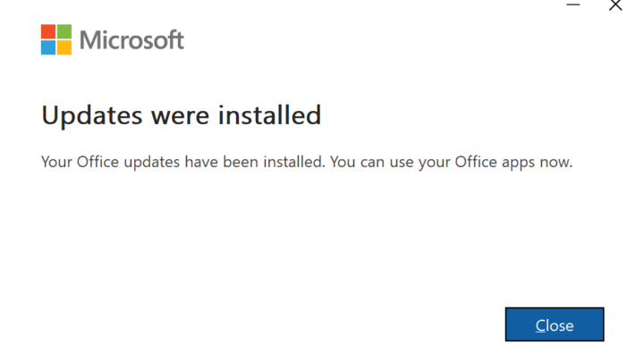This screenshot has height=362, width=644.
Task: Click the "Updates were installed" heading
Action: [181, 115]
